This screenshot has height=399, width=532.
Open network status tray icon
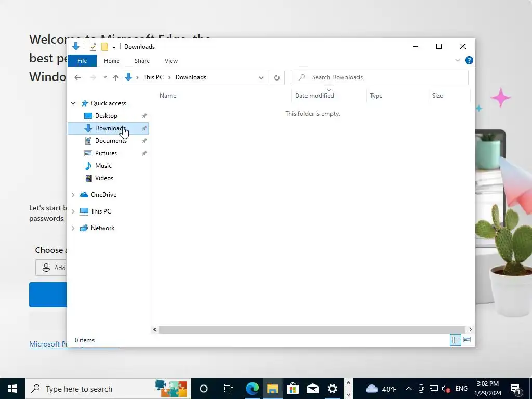pyautogui.click(x=434, y=389)
